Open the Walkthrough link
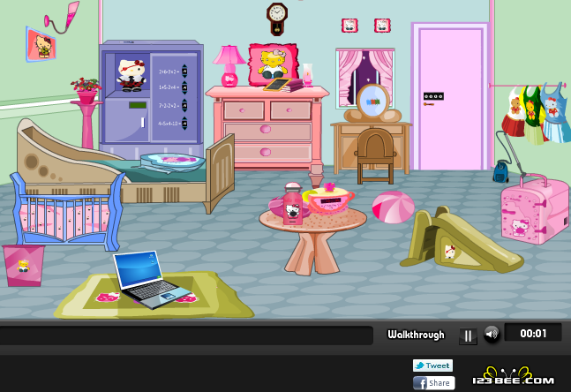Image resolution: width=571 pixels, height=392 pixels. tap(416, 335)
